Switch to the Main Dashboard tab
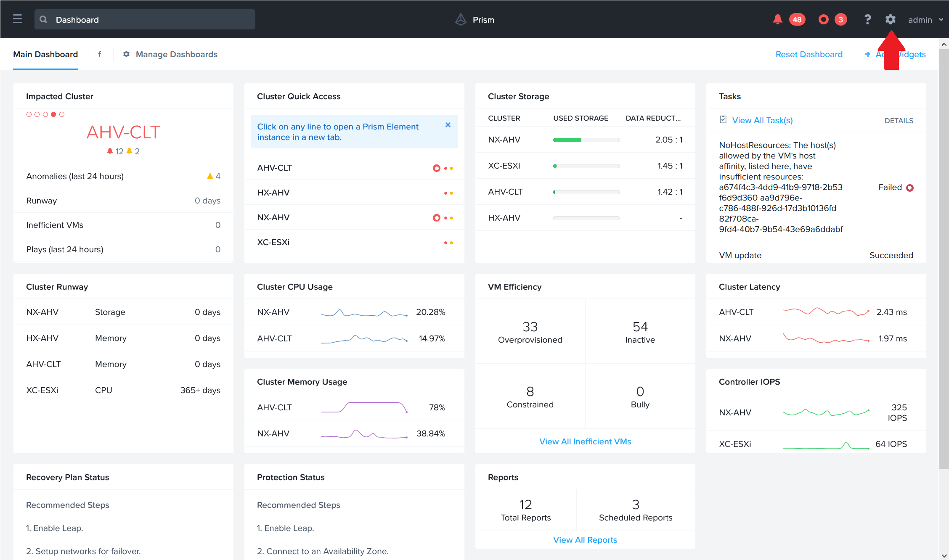This screenshot has width=949, height=560. [x=45, y=54]
